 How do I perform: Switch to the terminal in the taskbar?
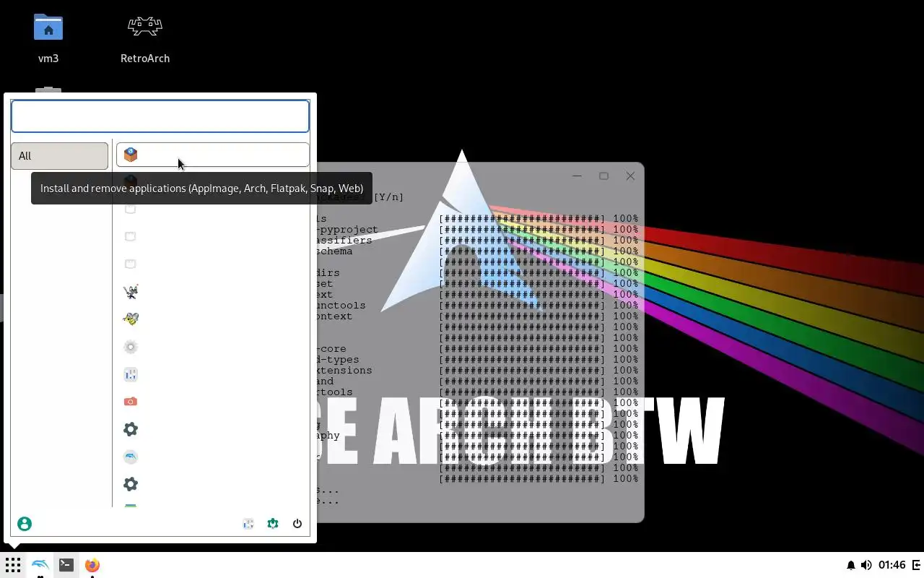pos(66,565)
